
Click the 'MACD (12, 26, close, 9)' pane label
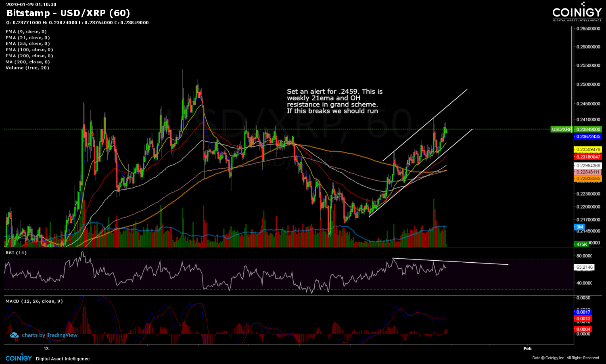tap(34, 301)
